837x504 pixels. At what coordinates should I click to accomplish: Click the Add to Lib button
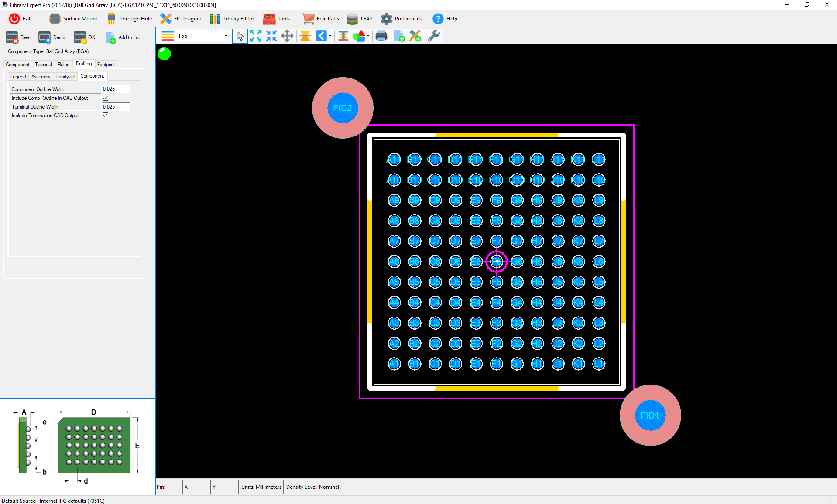click(x=123, y=37)
